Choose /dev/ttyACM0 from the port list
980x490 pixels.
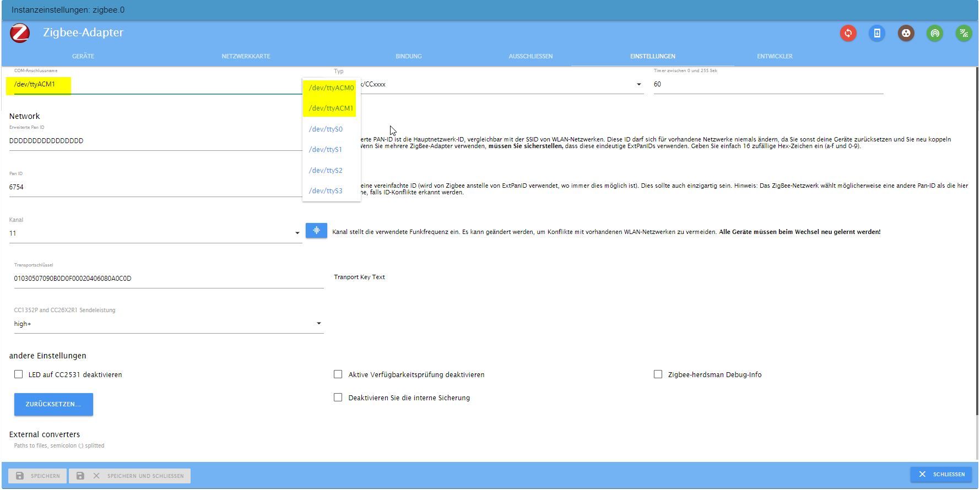(331, 88)
